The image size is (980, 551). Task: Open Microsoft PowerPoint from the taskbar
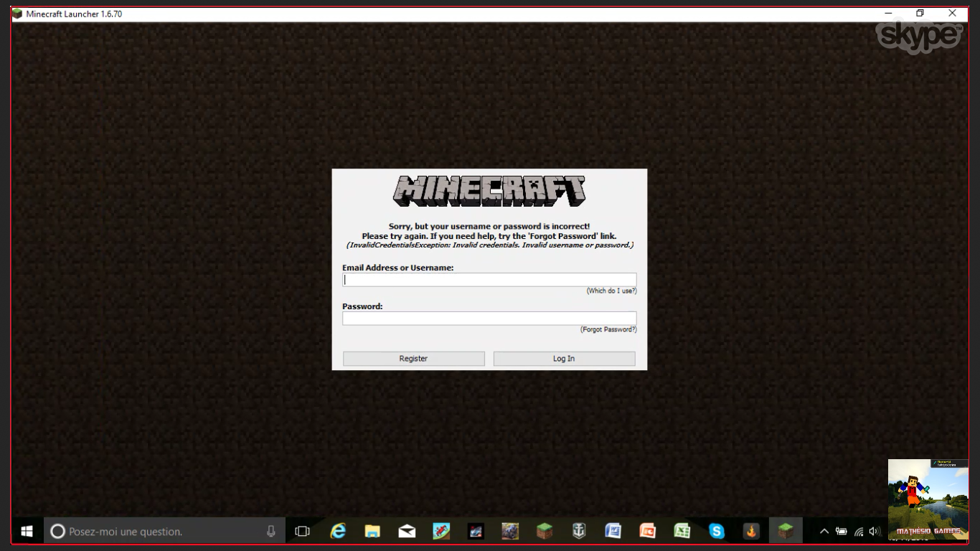click(x=648, y=531)
